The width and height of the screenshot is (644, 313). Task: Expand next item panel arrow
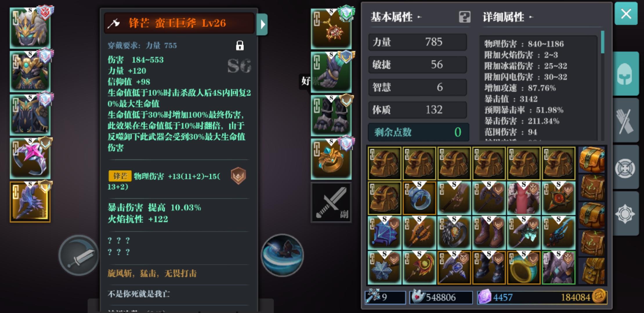tap(262, 24)
